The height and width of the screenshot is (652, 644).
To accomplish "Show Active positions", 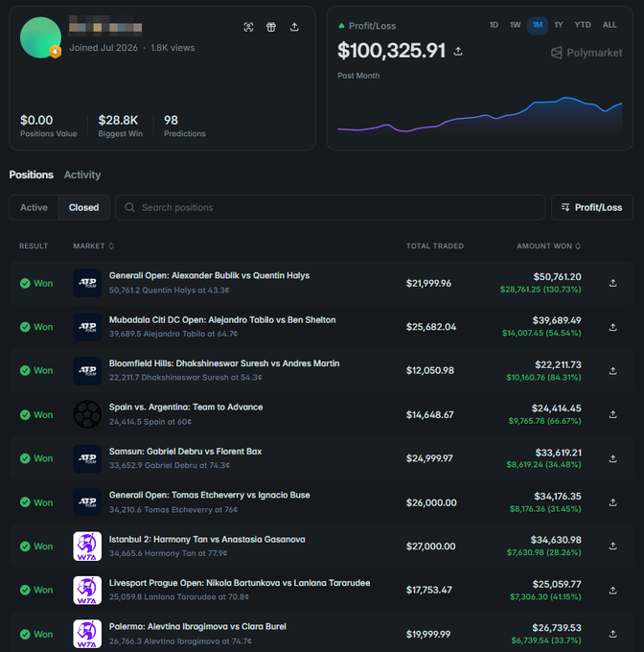I will (34, 207).
